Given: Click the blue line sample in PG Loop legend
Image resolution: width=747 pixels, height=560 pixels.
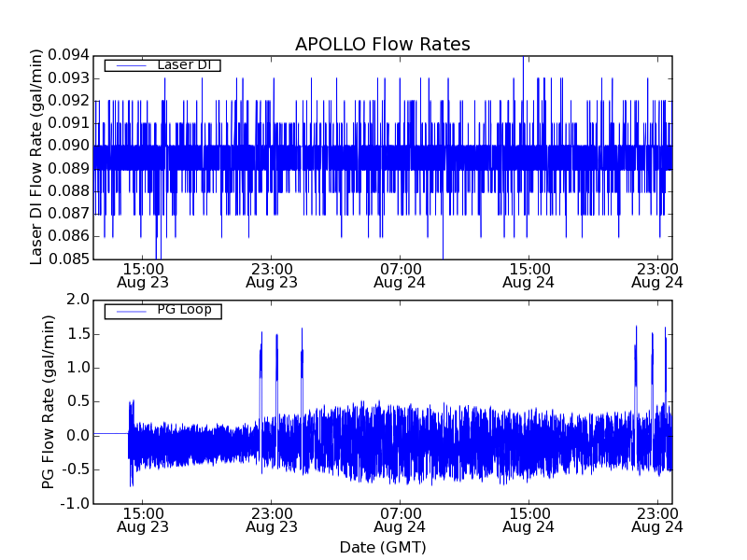Looking at the screenshot, I should click(x=131, y=312).
